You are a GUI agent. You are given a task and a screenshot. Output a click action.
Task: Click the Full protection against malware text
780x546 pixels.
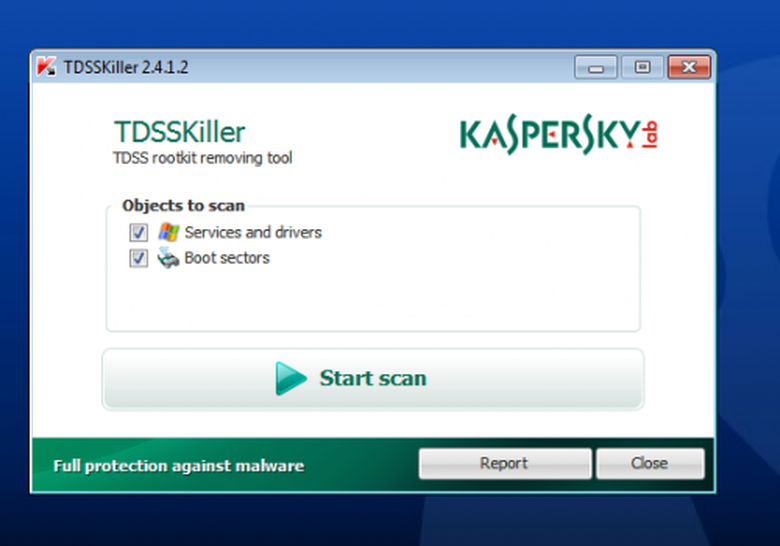click(178, 466)
